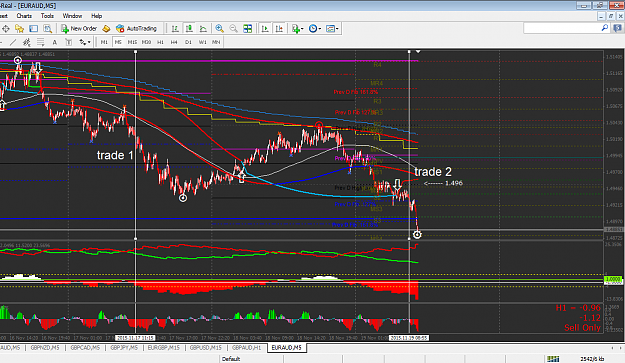Switch to GBPCAD,M5 chart tab
Screen dimensions: 625x363
tap(85, 348)
